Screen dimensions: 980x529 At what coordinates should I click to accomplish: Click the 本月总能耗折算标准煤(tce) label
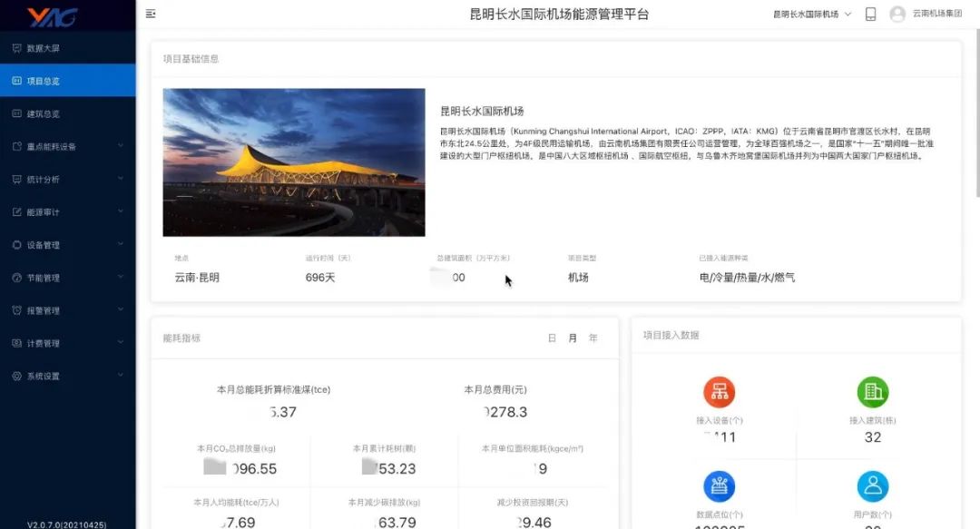pyautogui.click(x=274, y=389)
